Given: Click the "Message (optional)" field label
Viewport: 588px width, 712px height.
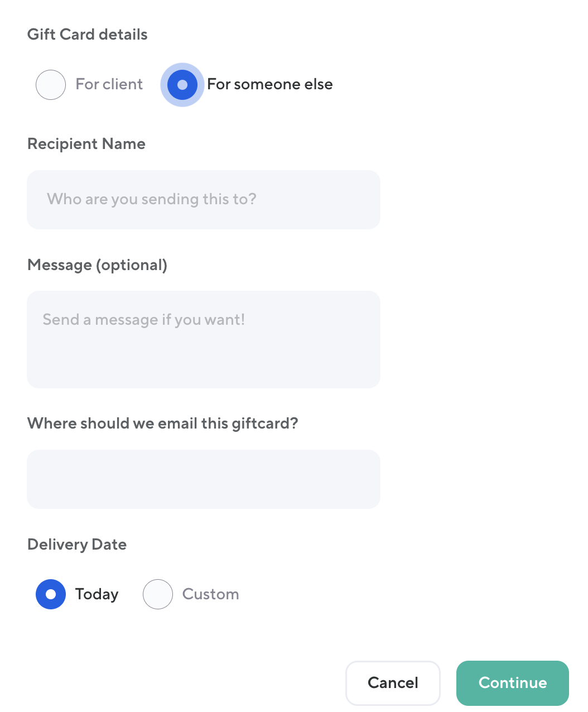Looking at the screenshot, I should 98,265.
